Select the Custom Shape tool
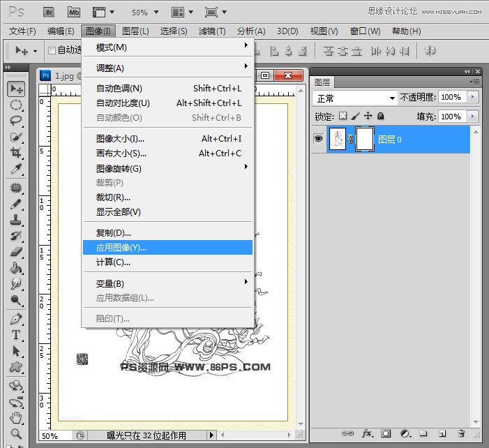 [x=16, y=367]
